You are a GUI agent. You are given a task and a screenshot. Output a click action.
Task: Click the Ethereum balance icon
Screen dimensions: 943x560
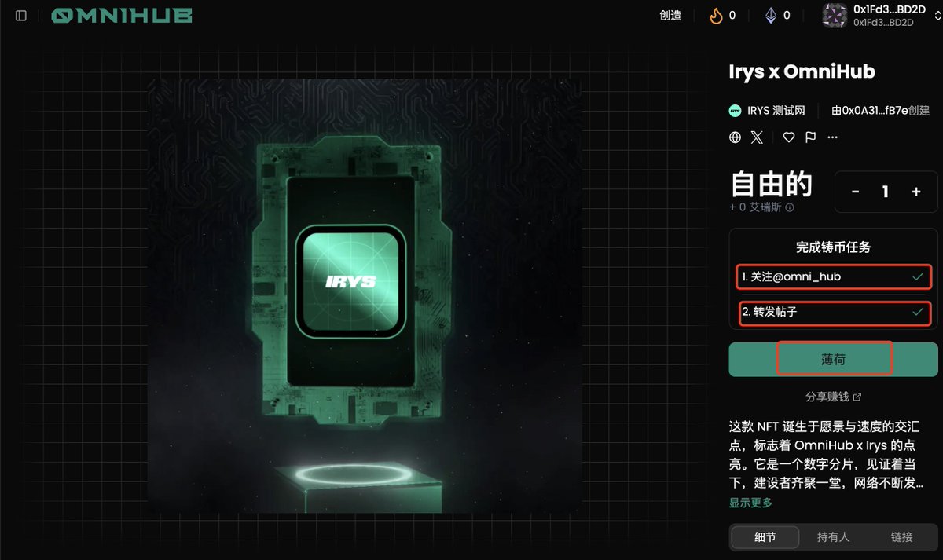coord(771,15)
